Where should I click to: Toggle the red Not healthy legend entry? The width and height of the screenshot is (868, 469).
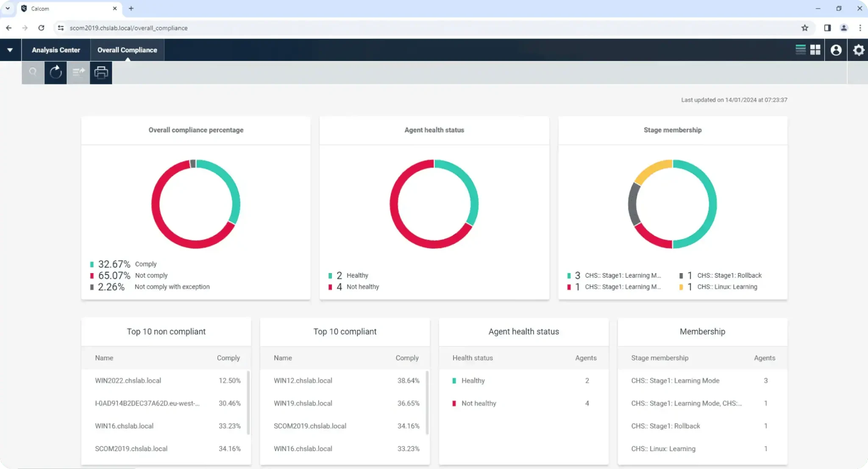pos(362,287)
